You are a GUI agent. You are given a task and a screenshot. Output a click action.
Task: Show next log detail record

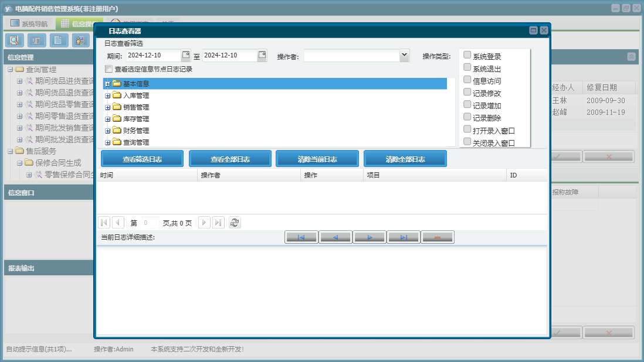click(x=370, y=237)
